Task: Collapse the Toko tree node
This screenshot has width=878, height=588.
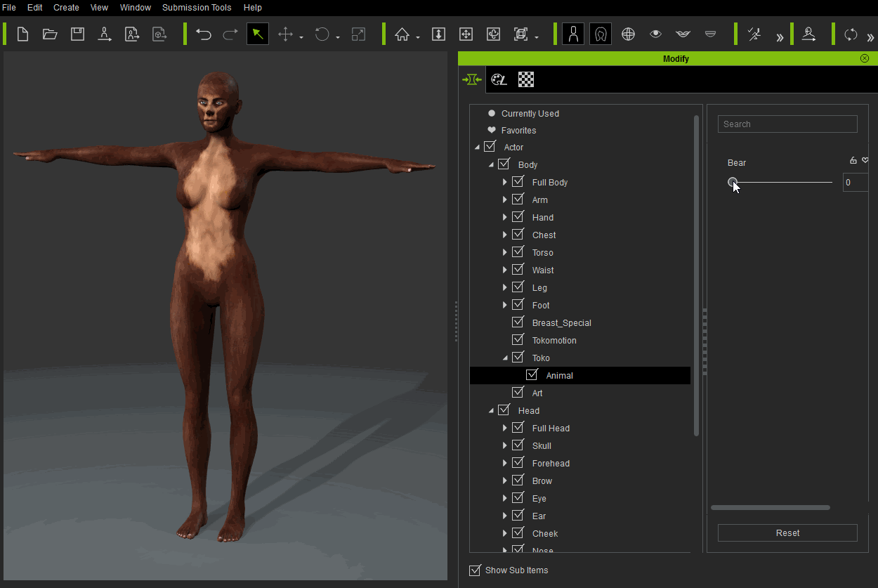Action: click(504, 358)
